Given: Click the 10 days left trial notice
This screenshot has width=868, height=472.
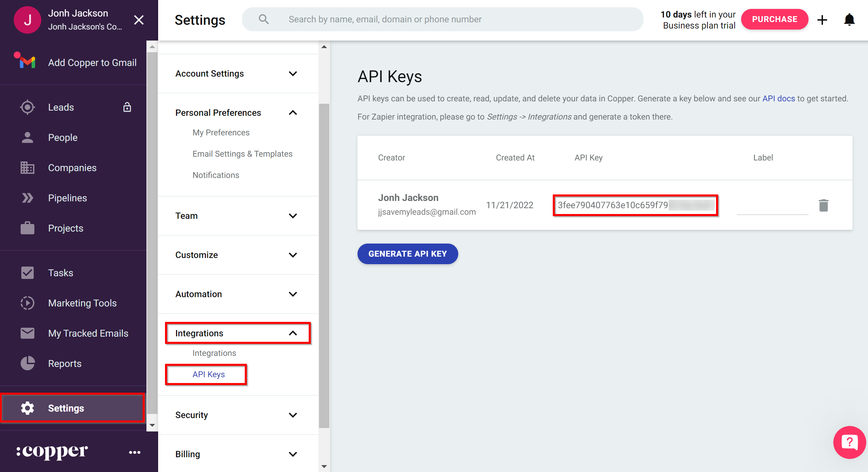Looking at the screenshot, I should point(698,20).
